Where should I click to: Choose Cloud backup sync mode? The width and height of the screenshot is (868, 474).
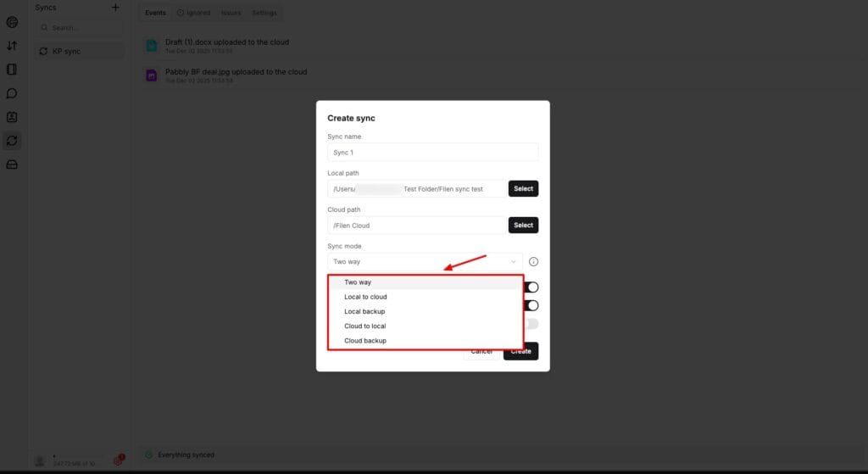point(426,341)
